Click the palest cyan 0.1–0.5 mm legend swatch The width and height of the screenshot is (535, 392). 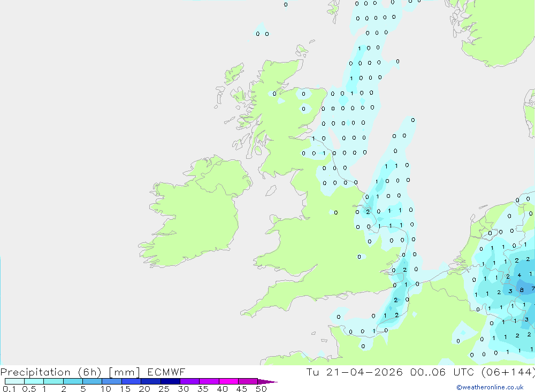coord(14,381)
